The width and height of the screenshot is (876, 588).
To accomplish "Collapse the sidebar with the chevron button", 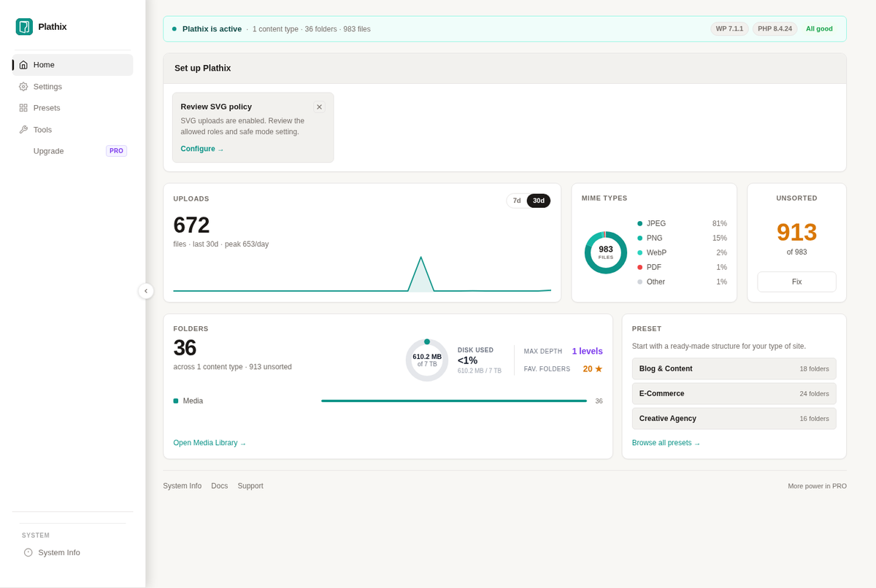I will click(146, 291).
